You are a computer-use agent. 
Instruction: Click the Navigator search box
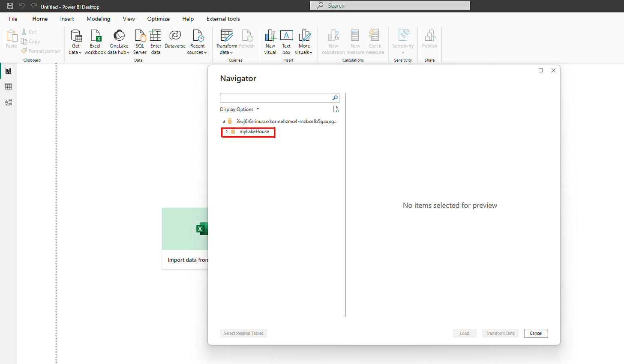pyautogui.click(x=276, y=98)
